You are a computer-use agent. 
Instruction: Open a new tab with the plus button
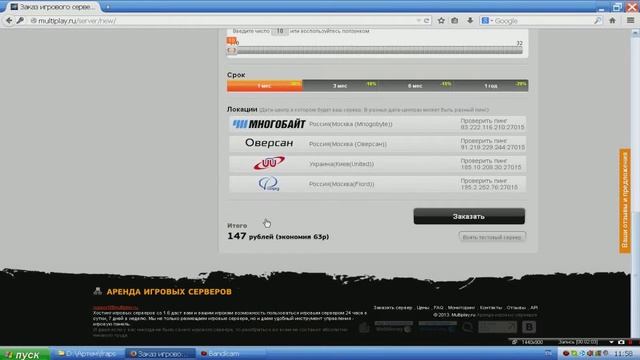[108, 7]
